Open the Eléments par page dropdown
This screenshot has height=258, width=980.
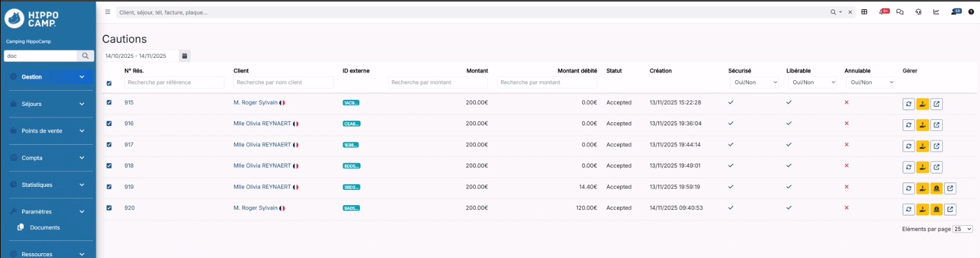(x=962, y=229)
